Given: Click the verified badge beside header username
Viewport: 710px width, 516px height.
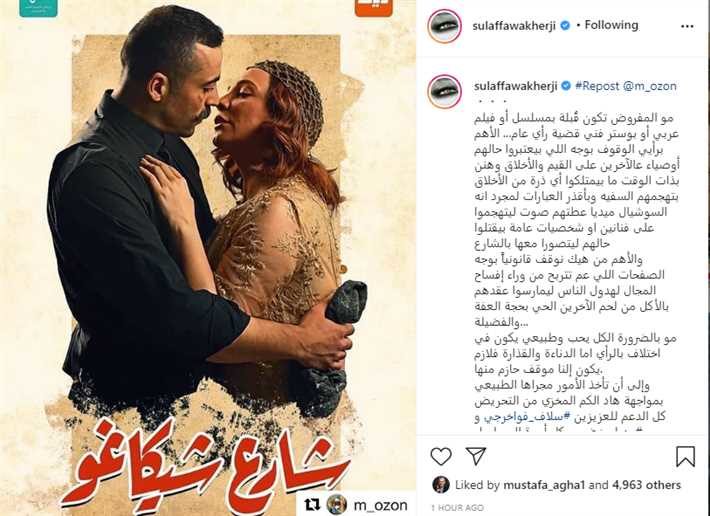Looking at the screenshot, I should 565,26.
